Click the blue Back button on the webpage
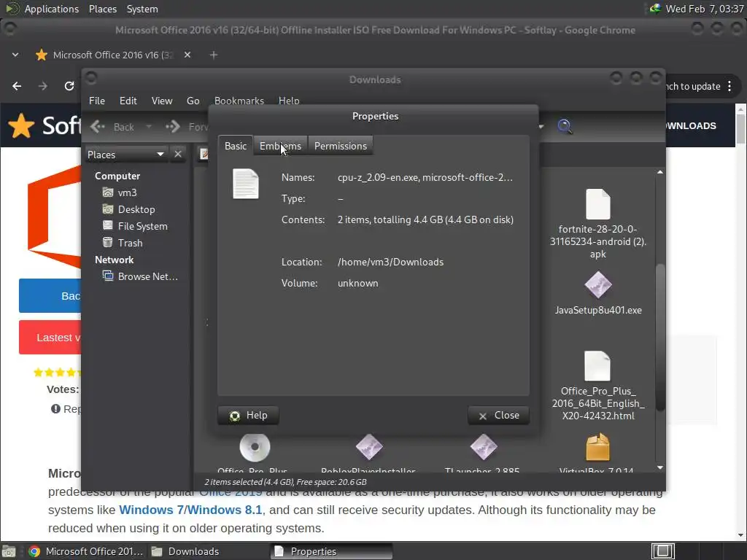Image resolution: width=747 pixels, height=560 pixels. click(x=50, y=296)
